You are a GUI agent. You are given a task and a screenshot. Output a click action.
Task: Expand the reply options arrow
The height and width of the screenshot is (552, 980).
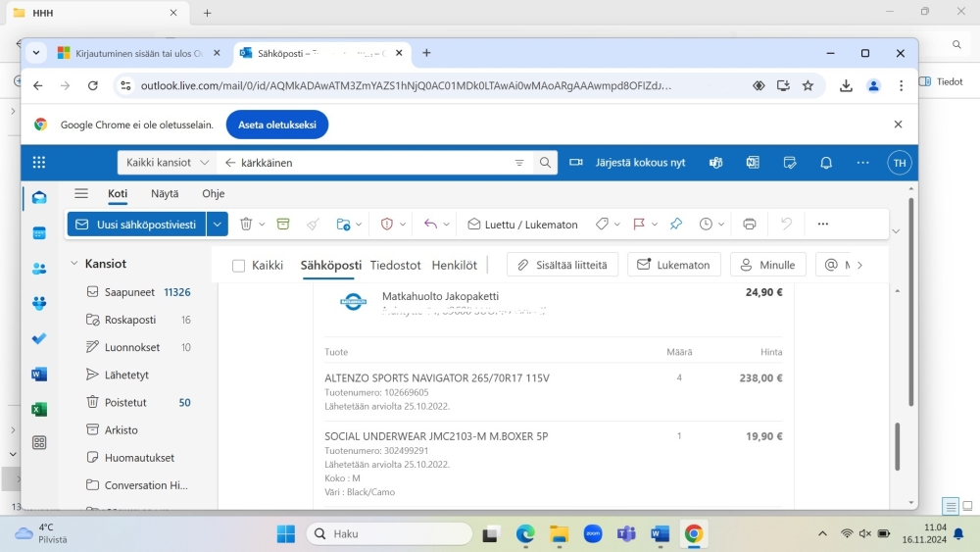click(446, 225)
